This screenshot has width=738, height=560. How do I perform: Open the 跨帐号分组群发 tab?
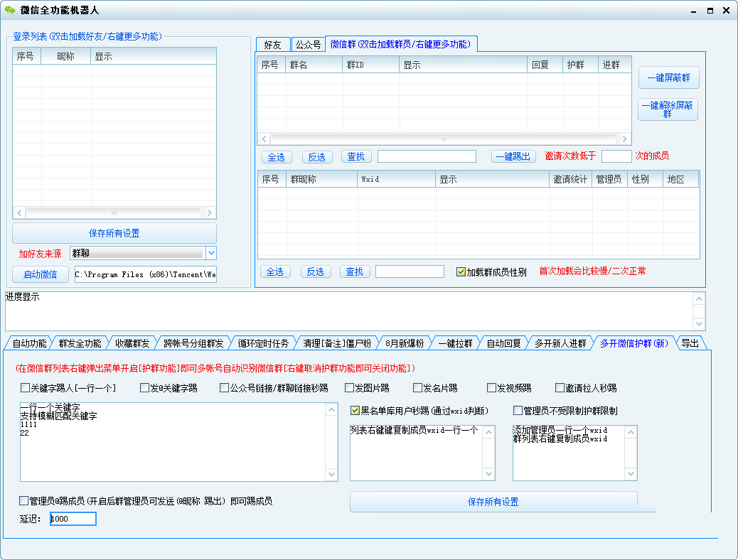point(193,343)
